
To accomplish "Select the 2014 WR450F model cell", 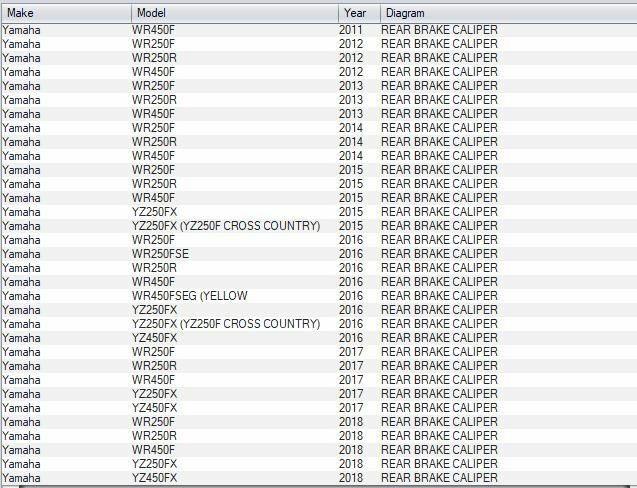I will (153, 156).
